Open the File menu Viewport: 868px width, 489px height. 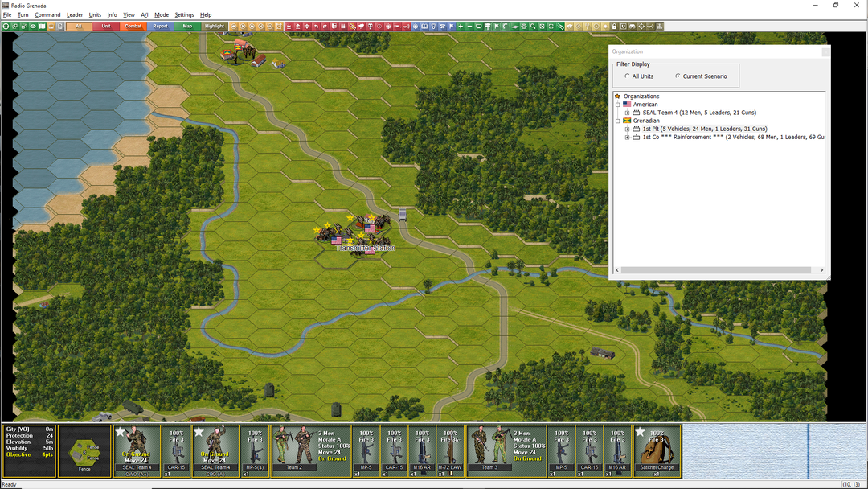coord(7,15)
